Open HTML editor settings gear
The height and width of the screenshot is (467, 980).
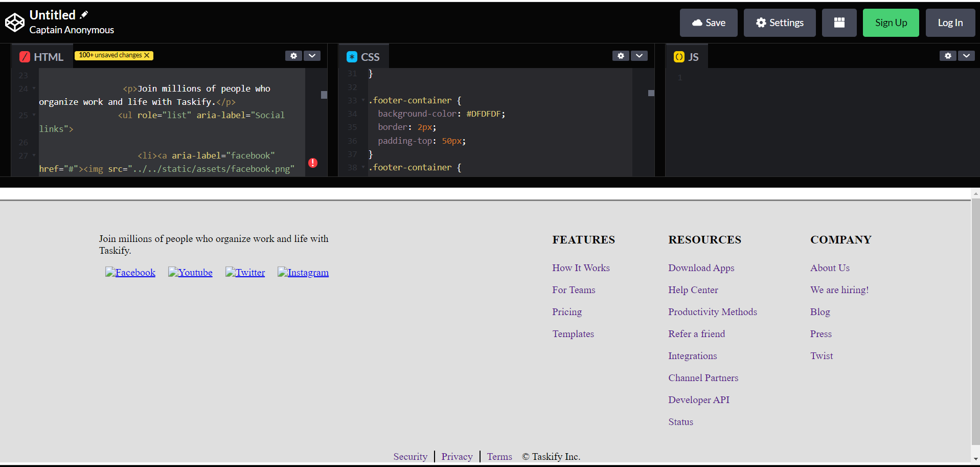pyautogui.click(x=293, y=56)
